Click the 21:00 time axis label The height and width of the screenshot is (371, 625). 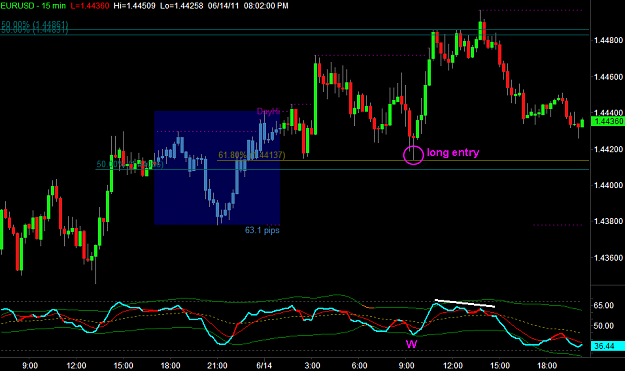(217, 365)
